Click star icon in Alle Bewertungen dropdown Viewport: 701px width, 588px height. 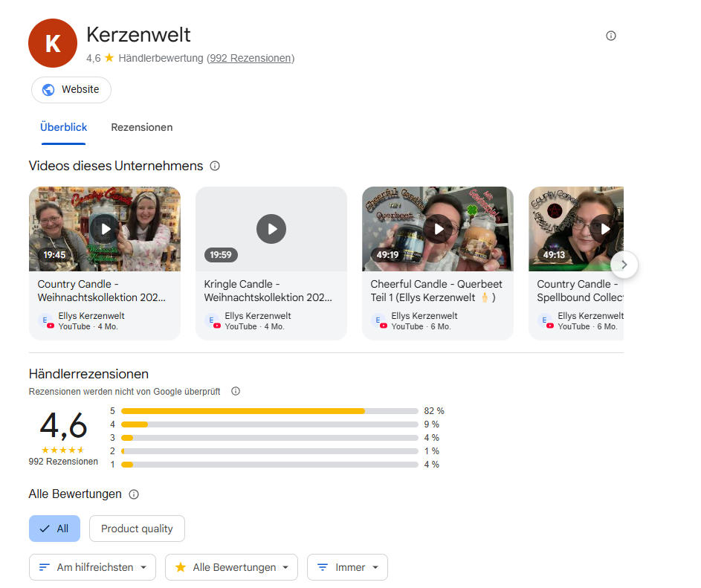pos(181,567)
